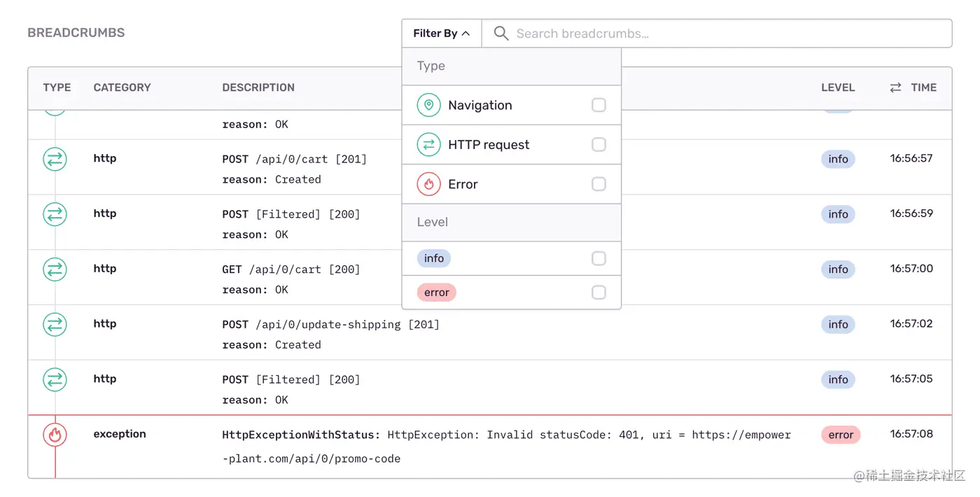This screenshot has width=980, height=497.
Task: Click the HTTP request arrows icon in filter
Action: pyautogui.click(x=428, y=145)
